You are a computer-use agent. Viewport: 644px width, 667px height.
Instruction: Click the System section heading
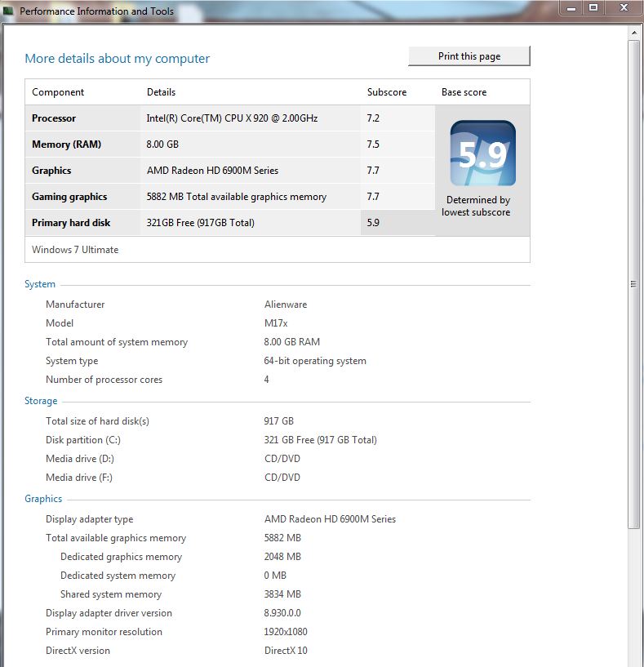[40, 284]
